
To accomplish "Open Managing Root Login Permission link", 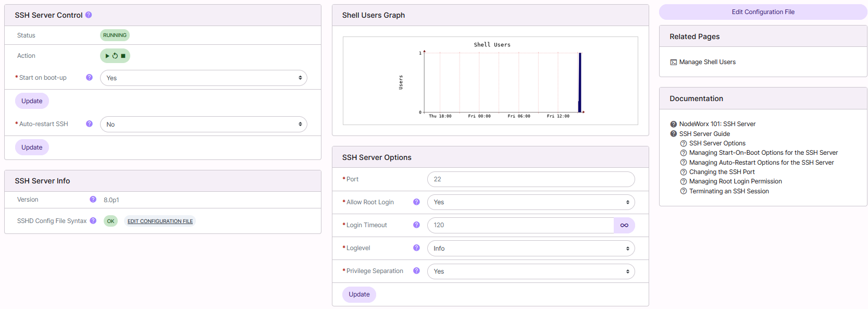I will tap(735, 181).
